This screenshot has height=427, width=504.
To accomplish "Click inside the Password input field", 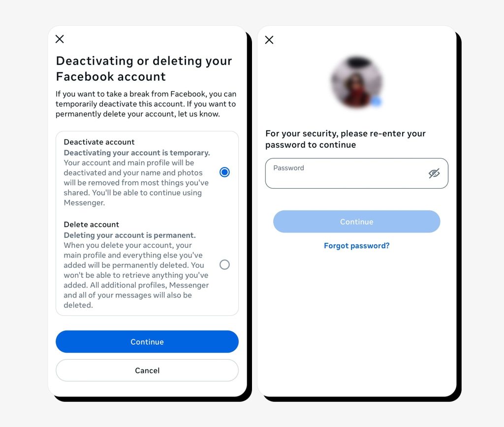I will (x=356, y=173).
